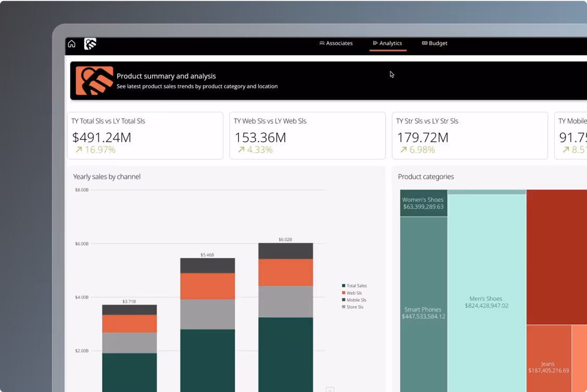Click the "Product summary and analysis" heading

point(166,76)
